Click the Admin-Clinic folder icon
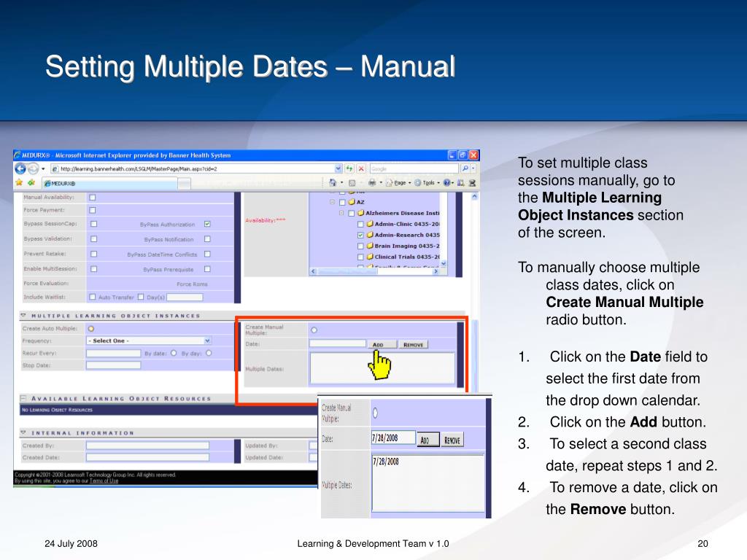Image resolution: width=747 pixels, height=560 pixels. coord(370,223)
